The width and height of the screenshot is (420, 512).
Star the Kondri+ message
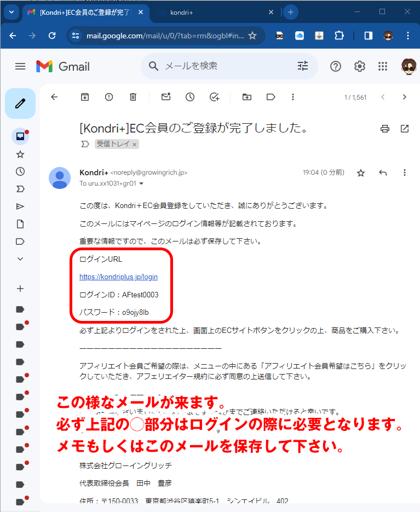pyautogui.click(x=361, y=173)
